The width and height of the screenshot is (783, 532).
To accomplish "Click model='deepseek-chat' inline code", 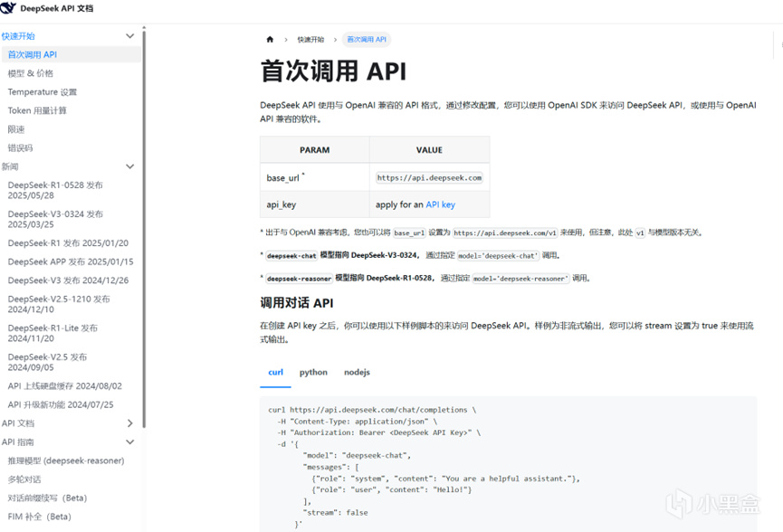I will point(499,255).
